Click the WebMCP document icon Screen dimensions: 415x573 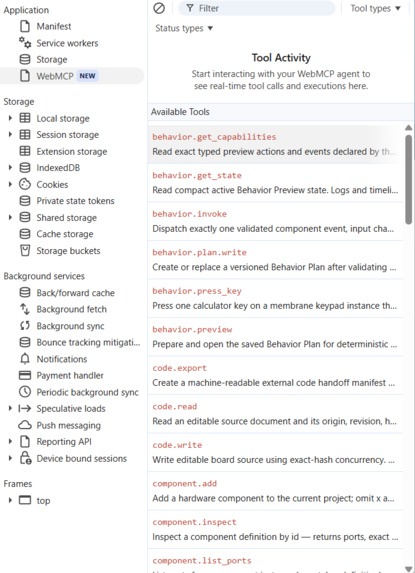(25, 76)
